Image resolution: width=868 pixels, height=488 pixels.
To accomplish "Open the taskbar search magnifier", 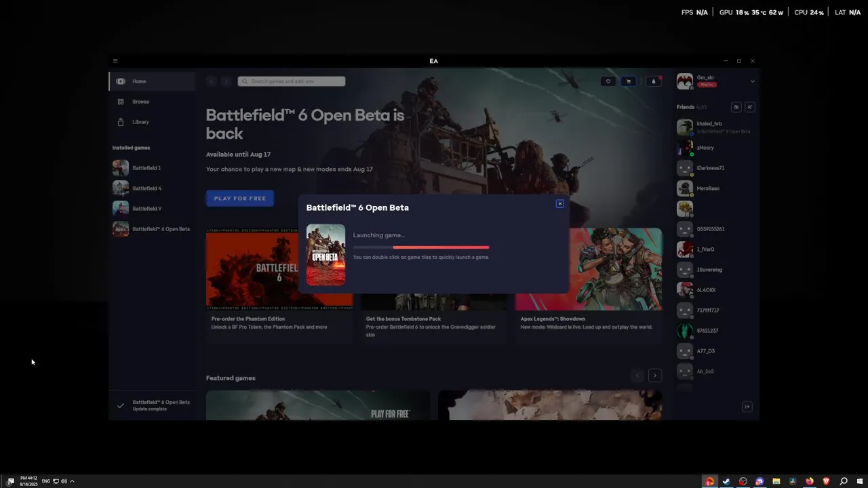I will pos(844,481).
